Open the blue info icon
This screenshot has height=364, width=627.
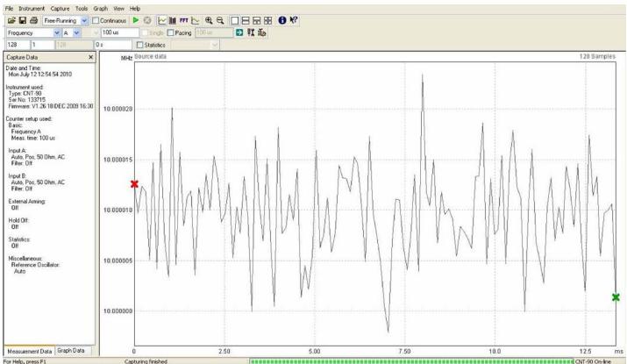click(x=281, y=20)
